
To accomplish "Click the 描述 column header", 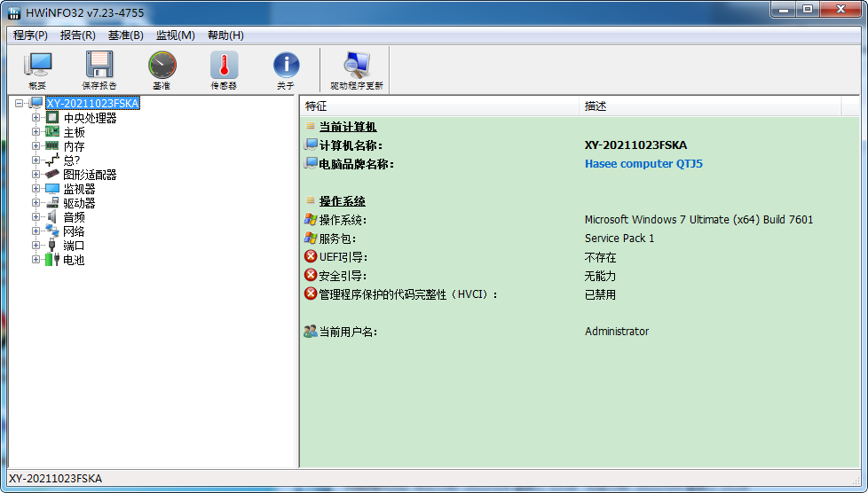I will coord(710,106).
